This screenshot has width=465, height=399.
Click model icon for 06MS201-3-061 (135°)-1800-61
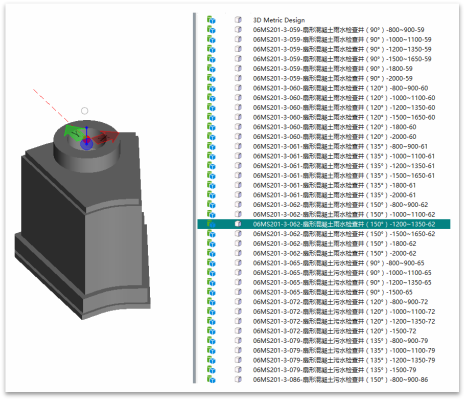[x=211, y=185]
